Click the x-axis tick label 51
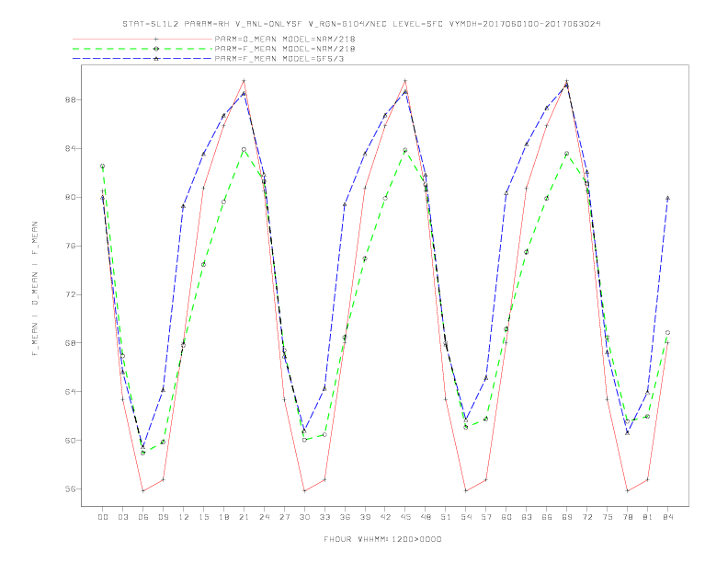The height and width of the screenshot is (563, 728). [446, 517]
